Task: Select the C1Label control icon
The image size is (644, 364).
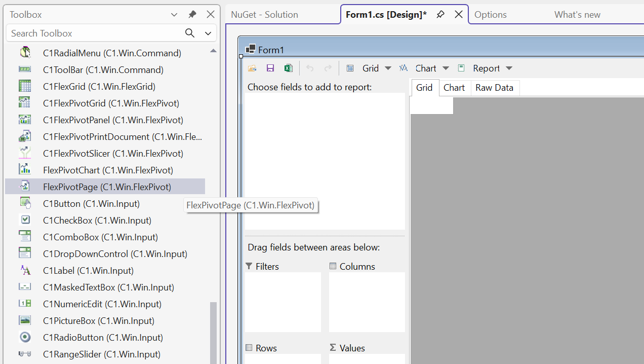Action: coord(25,270)
